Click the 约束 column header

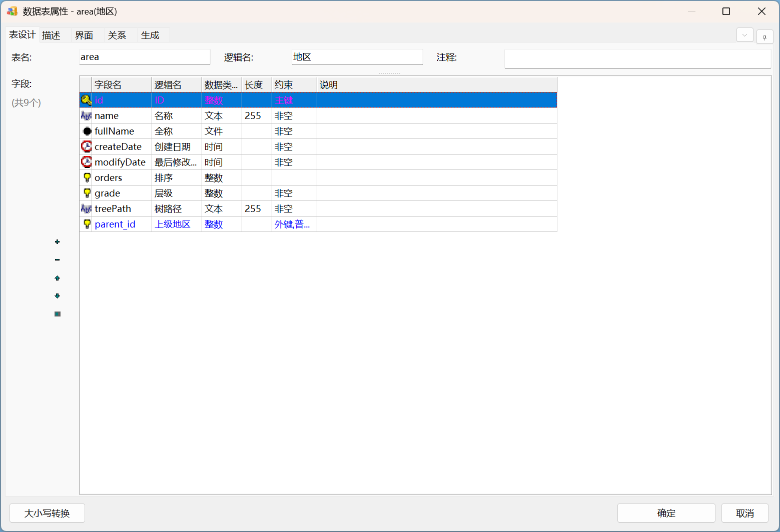pyautogui.click(x=294, y=85)
